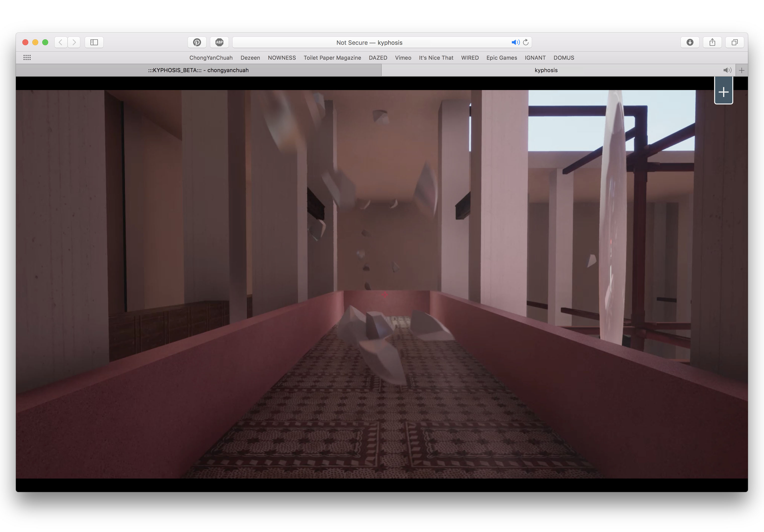Screen dimensions: 764x532
Task: Select the kyphosis tab
Action: 546,70
